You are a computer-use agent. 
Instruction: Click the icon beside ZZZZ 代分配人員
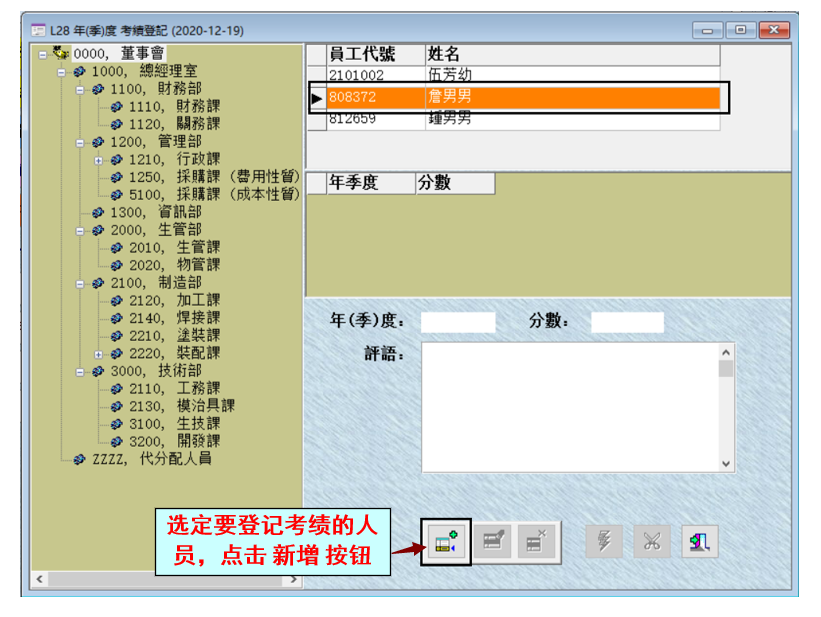[80, 459]
